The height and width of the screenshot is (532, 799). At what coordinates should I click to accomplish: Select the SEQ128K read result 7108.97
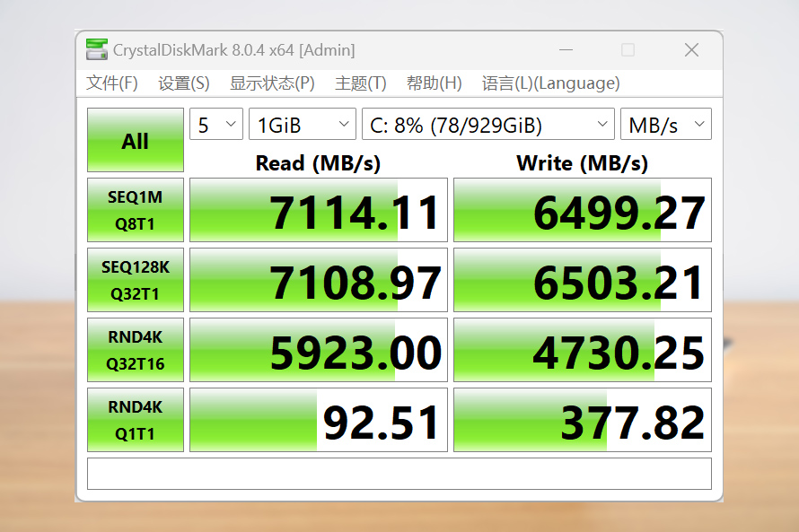[x=319, y=280]
